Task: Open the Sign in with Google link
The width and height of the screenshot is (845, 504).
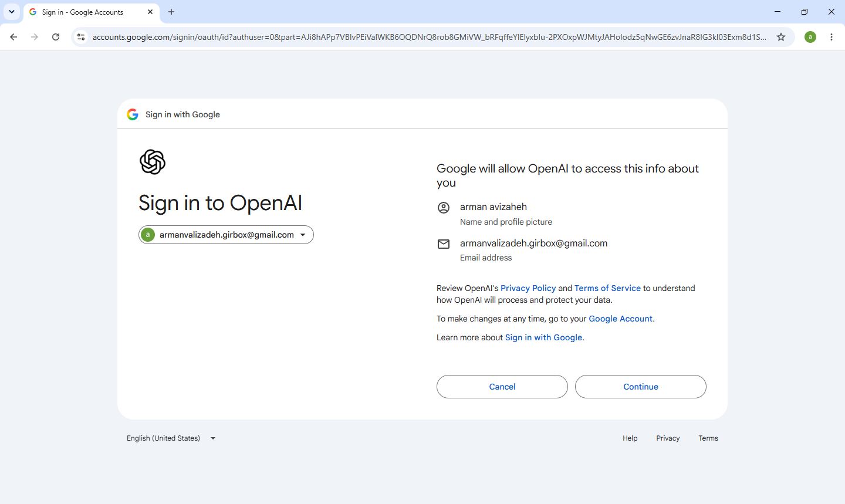Action: pyautogui.click(x=543, y=337)
